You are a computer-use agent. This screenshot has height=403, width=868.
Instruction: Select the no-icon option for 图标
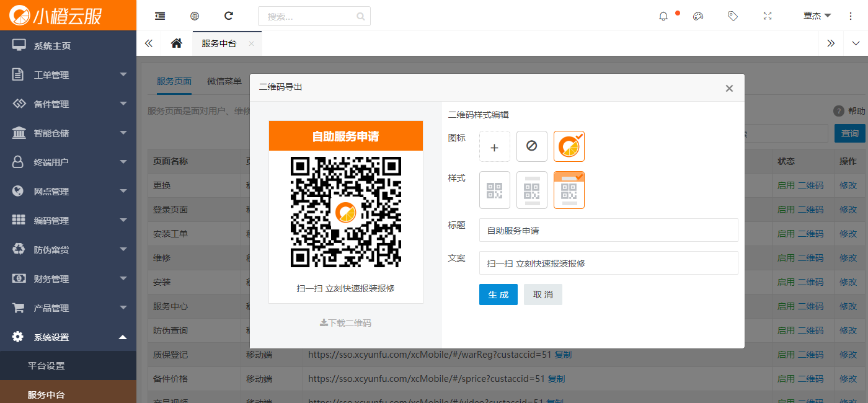click(532, 146)
